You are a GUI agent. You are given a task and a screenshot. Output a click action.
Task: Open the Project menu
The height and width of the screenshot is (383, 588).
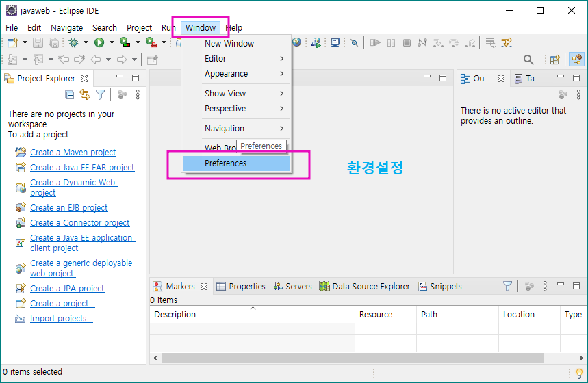[x=139, y=28]
